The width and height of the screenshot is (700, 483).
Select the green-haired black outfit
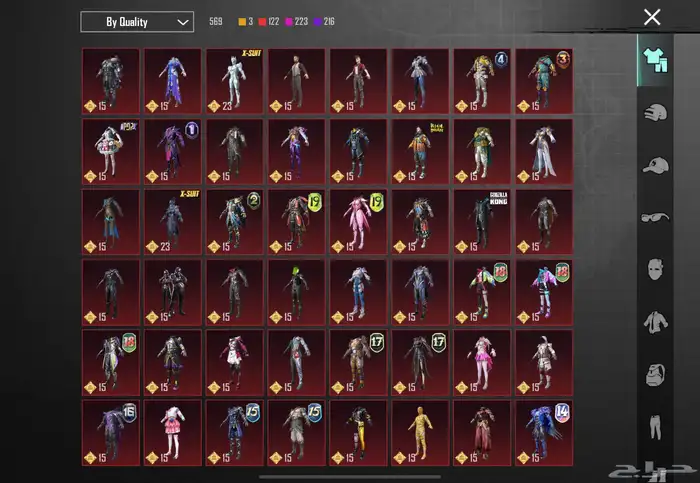pos(296,292)
